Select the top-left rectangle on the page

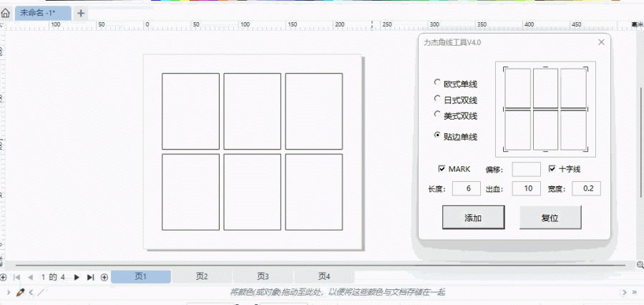[x=190, y=112]
